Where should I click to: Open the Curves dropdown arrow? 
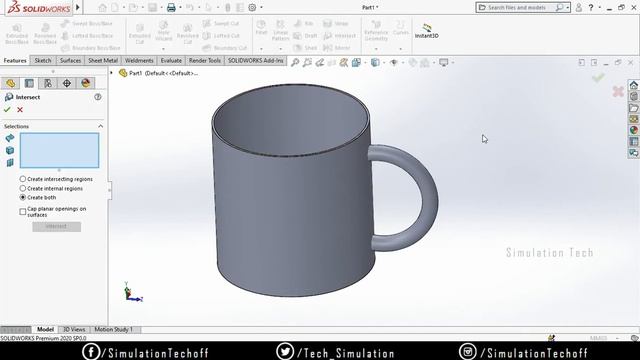click(x=400, y=49)
